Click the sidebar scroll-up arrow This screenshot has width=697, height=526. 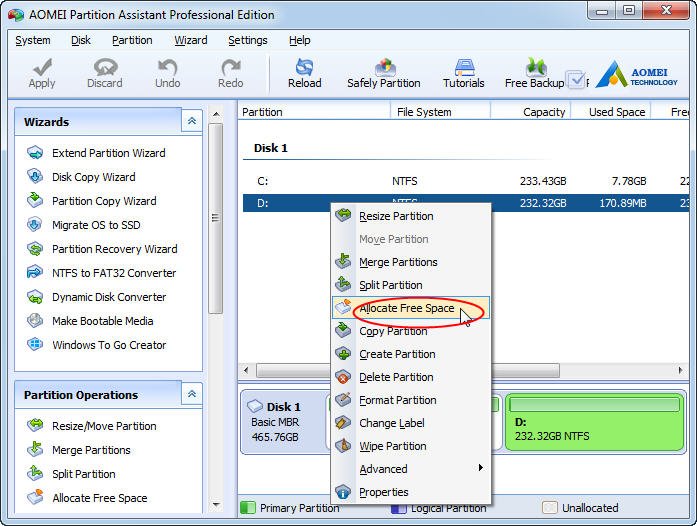pos(216,114)
